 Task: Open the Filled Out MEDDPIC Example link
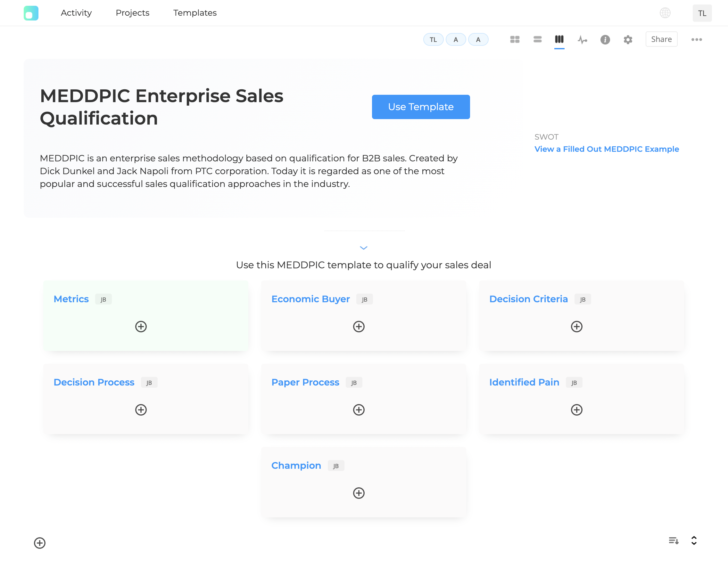pyautogui.click(x=607, y=149)
